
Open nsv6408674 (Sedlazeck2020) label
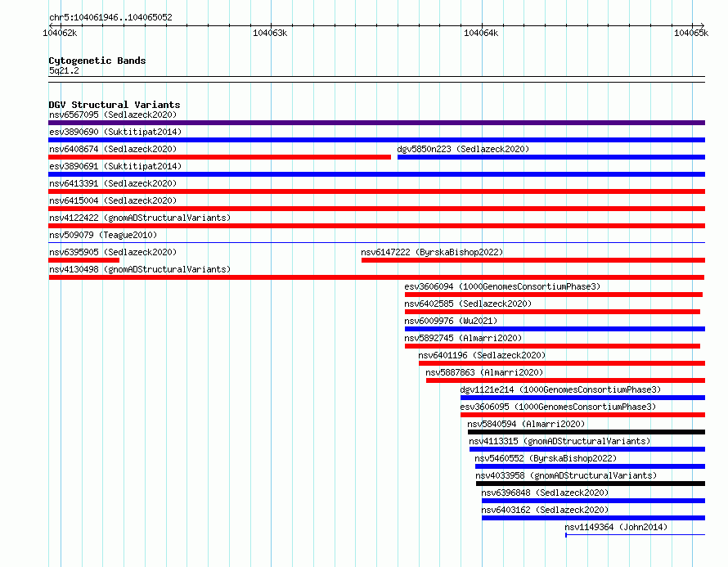(x=113, y=149)
